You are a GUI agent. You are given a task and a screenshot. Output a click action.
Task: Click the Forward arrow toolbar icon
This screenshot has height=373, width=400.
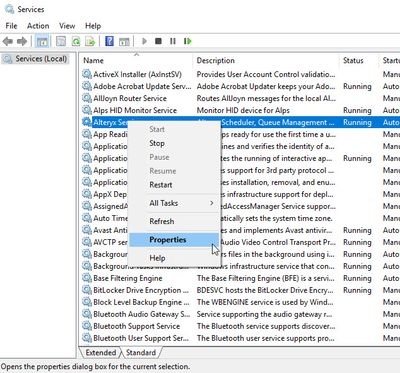pyautogui.click(x=22, y=41)
